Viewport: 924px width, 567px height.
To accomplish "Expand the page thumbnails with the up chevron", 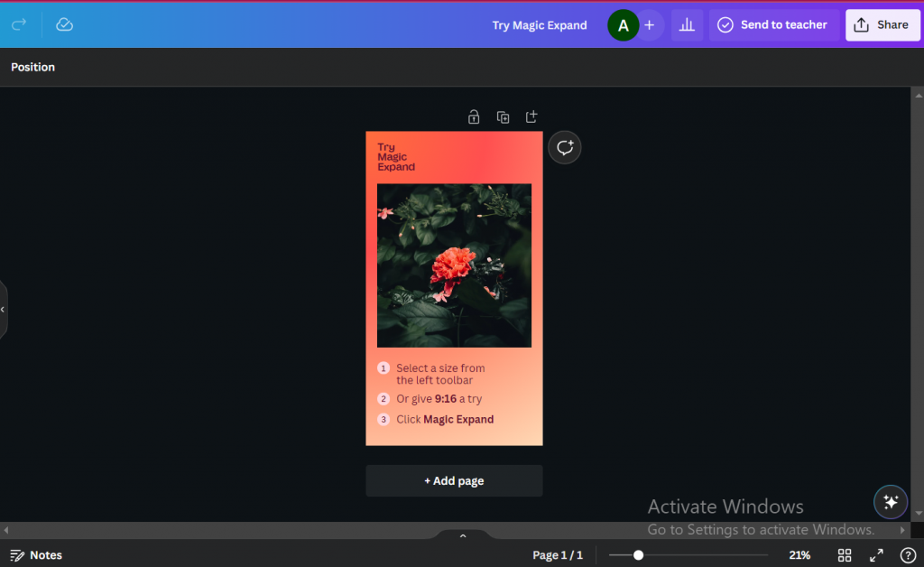I will coord(463,536).
